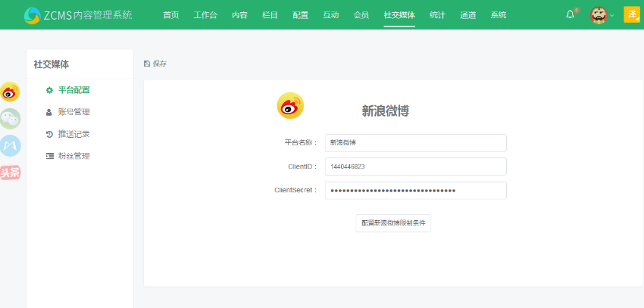Click the 新浪微博 heading text

tap(385, 110)
